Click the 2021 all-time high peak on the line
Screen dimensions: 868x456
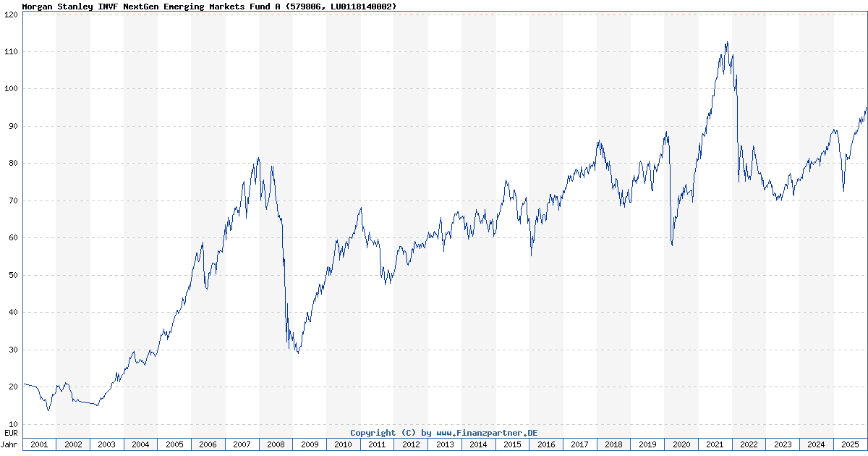pyautogui.click(x=726, y=43)
